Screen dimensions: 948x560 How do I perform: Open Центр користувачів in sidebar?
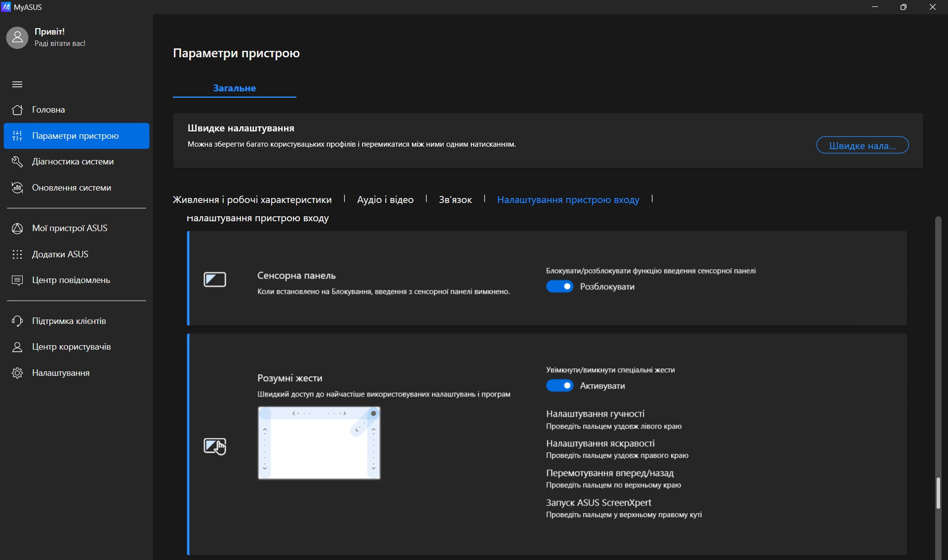pos(71,347)
